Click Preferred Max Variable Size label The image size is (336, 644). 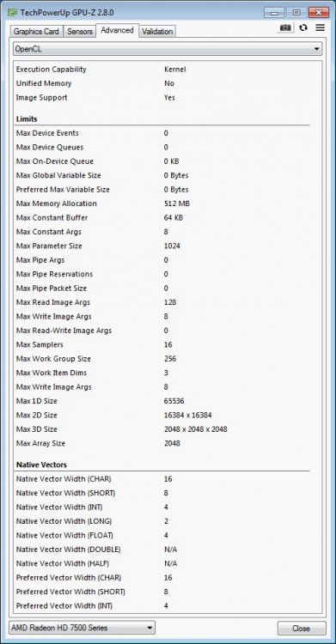pyautogui.click(x=63, y=190)
